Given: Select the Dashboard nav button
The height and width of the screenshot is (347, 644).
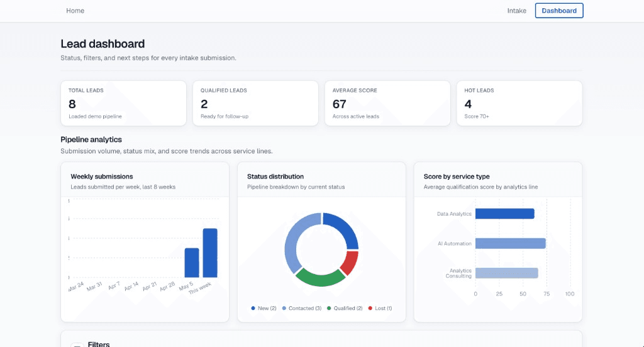Looking at the screenshot, I should (559, 11).
